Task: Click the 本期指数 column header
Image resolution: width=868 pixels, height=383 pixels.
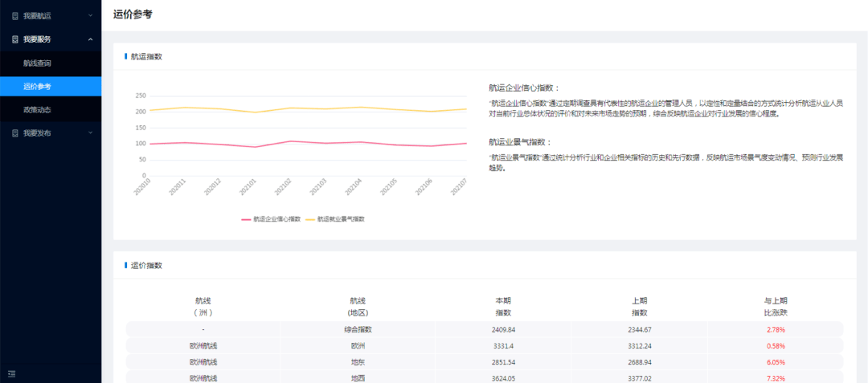Action: click(503, 306)
